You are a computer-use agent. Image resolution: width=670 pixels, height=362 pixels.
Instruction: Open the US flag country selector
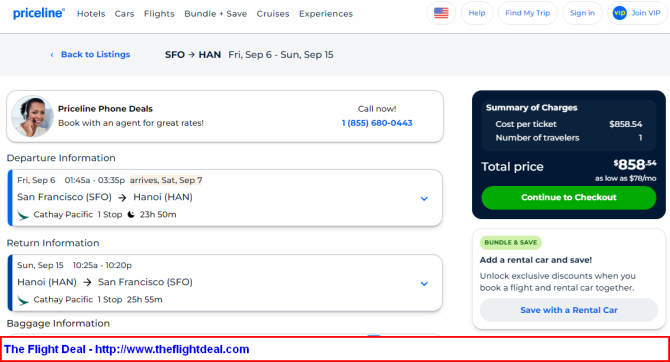tap(441, 13)
